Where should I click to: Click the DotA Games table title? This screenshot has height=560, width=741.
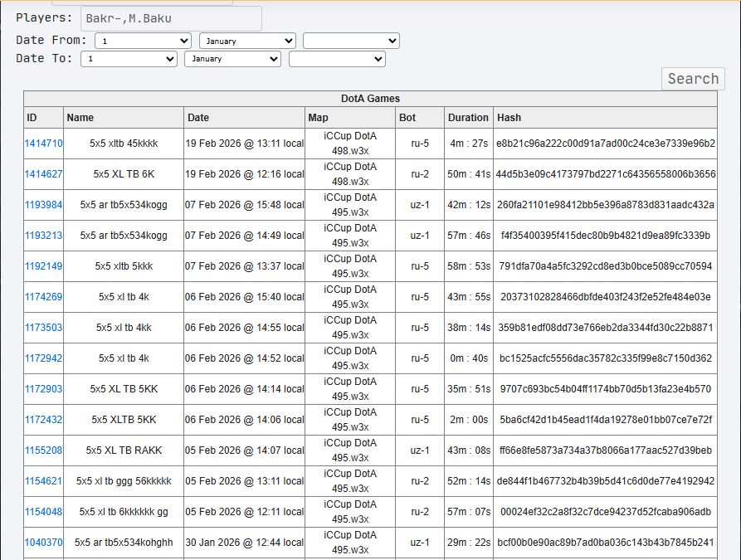click(370, 98)
